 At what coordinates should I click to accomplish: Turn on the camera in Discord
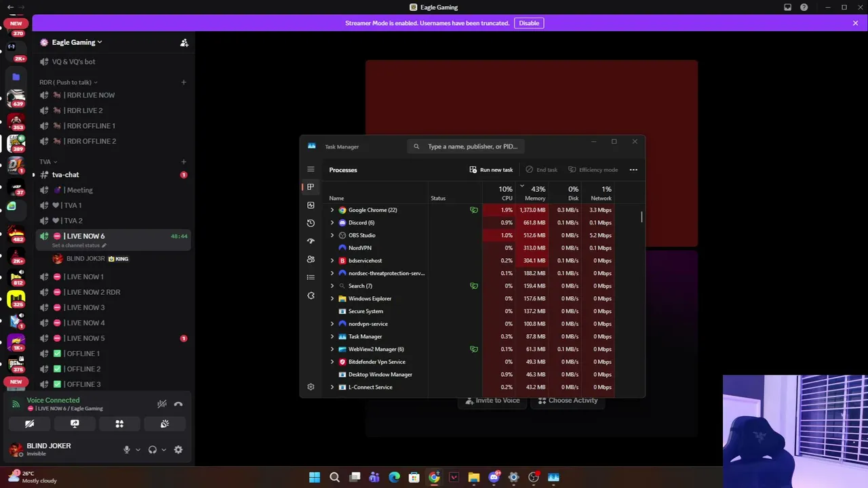click(30, 424)
